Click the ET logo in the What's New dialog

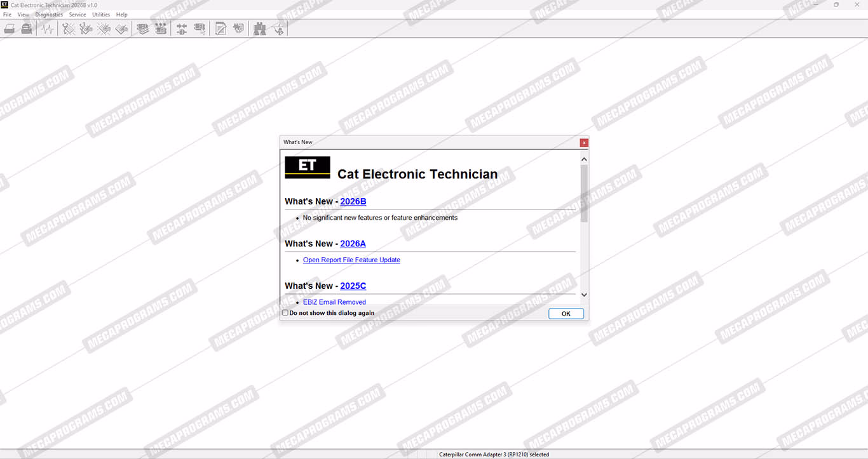tap(308, 167)
